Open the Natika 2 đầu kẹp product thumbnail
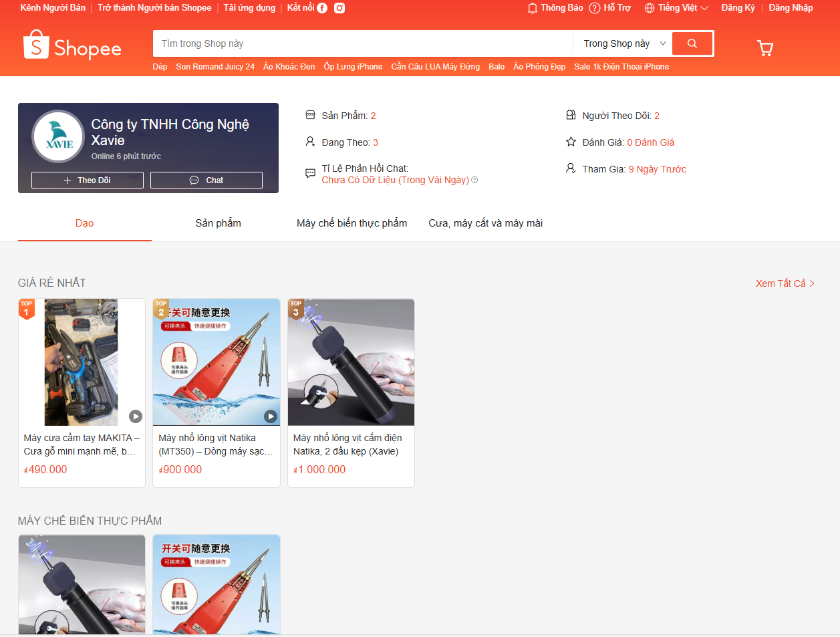840x637 pixels. [352, 362]
